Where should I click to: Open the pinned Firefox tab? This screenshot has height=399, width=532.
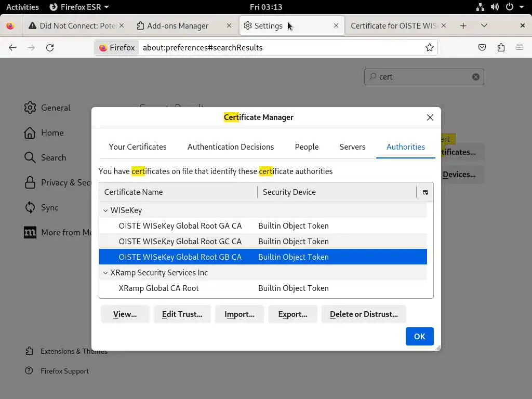[x=10, y=26]
